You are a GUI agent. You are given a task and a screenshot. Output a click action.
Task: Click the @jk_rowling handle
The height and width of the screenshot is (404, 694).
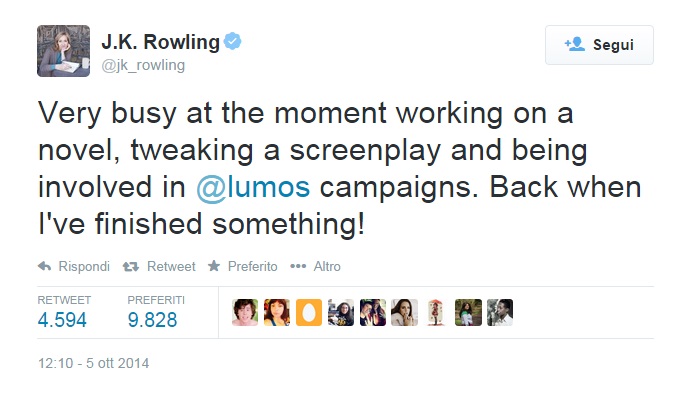click(x=142, y=65)
